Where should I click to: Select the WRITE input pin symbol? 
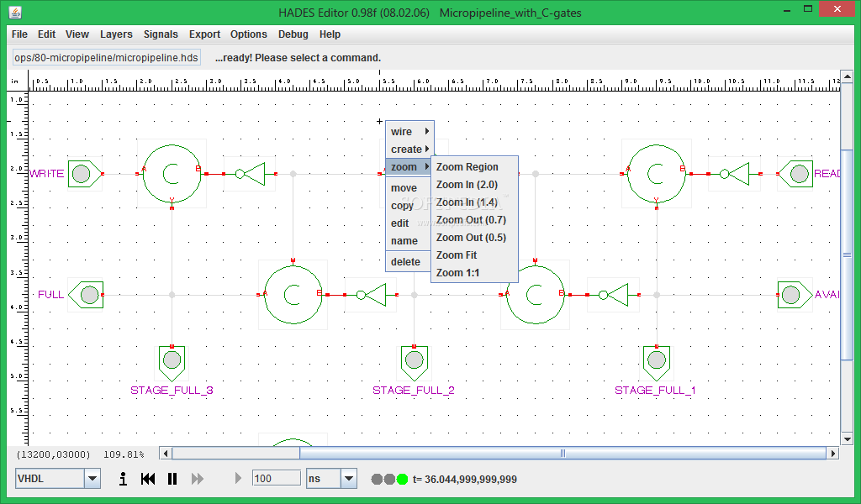click(x=85, y=174)
